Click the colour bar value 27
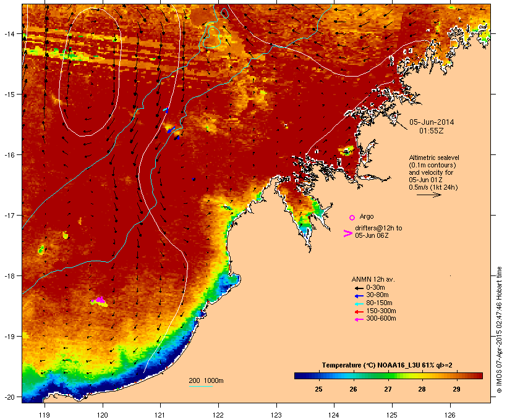This screenshot has width=507, height=420. click(388, 389)
